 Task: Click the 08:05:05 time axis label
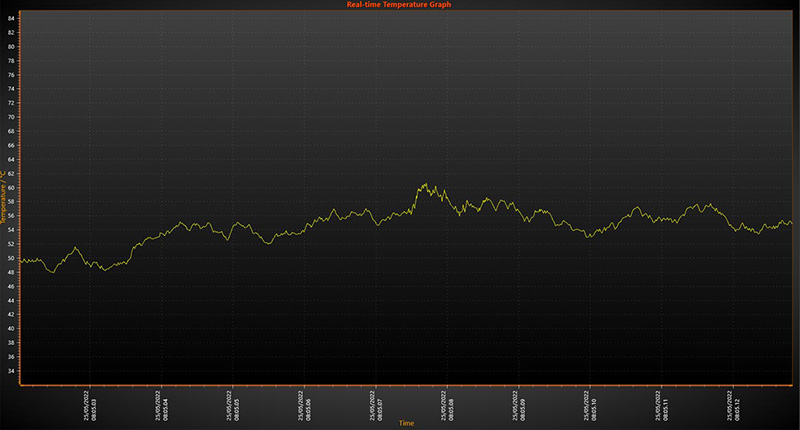tap(233, 406)
